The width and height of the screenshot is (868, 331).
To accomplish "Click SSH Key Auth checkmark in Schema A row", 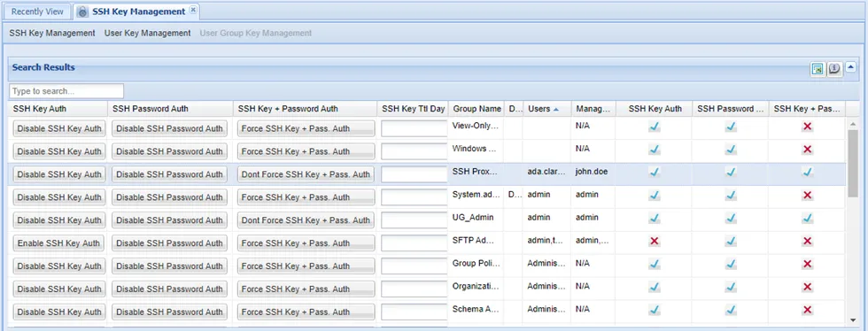I will [655, 310].
